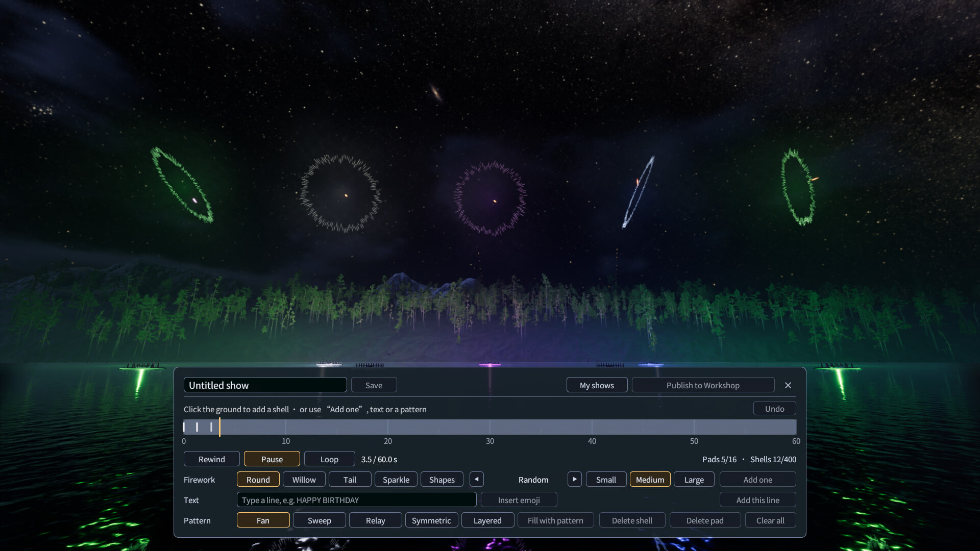Choose Medium shell size
The image size is (980, 551).
click(x=650, y=479)
